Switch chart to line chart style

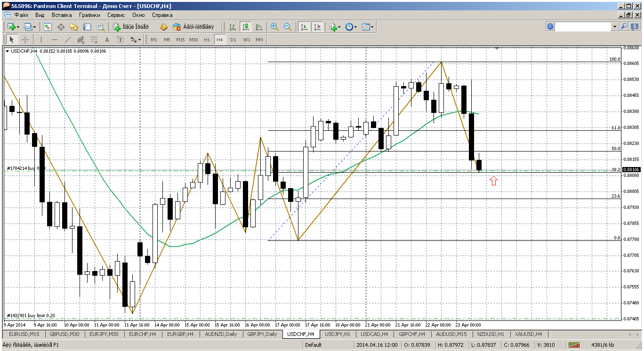click(258, 27)
